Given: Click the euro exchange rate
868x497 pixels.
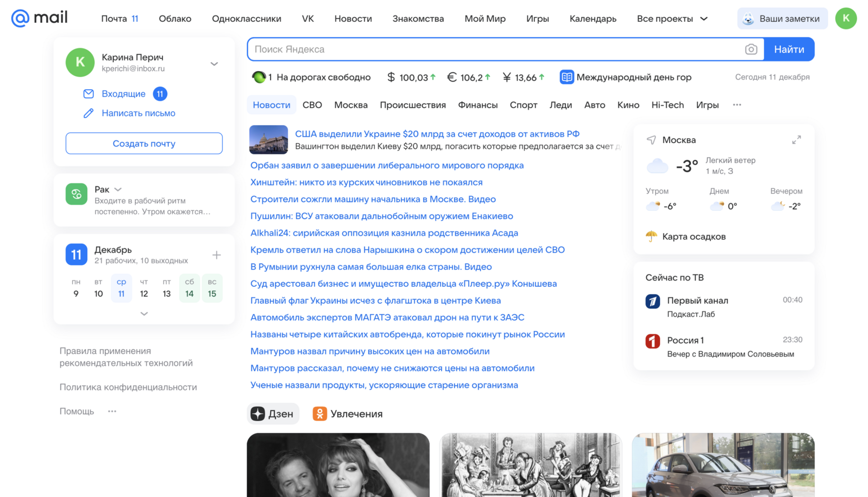Looking at the screenshot, I should tap(469, 77).
